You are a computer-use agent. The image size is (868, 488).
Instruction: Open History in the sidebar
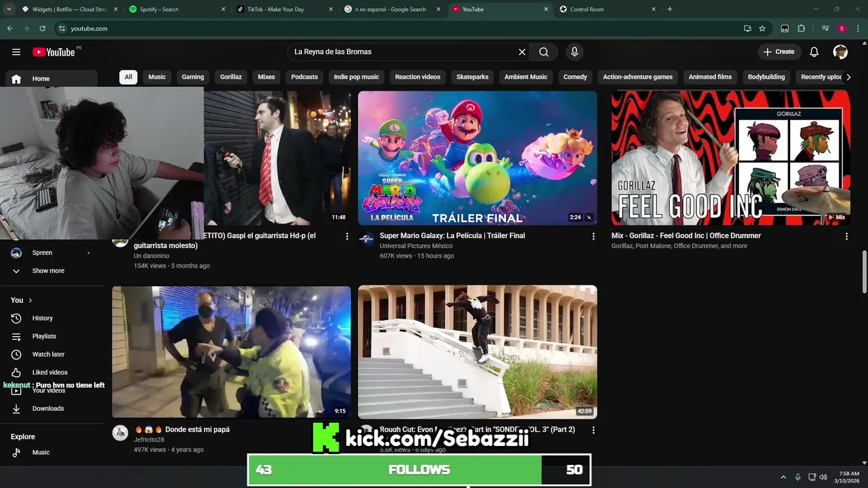(x=52, y=318)
